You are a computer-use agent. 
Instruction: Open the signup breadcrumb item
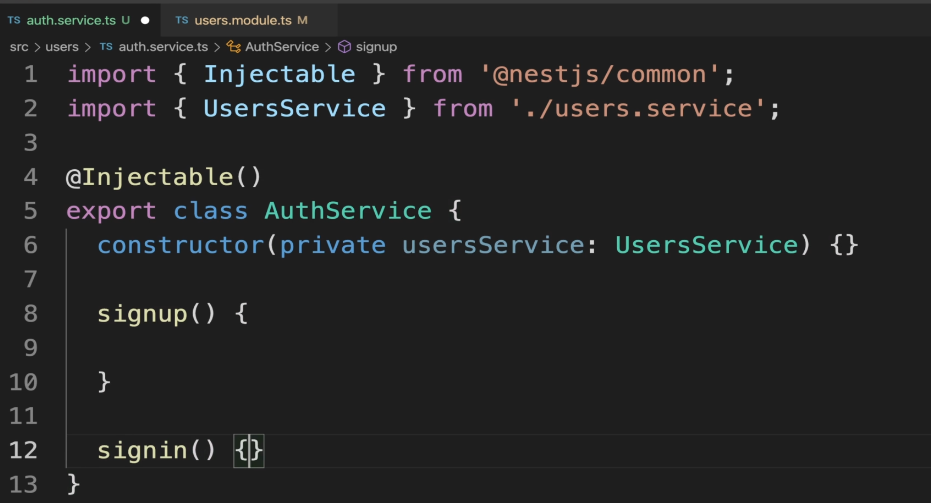pyautogui.click(x=376, y=47)
